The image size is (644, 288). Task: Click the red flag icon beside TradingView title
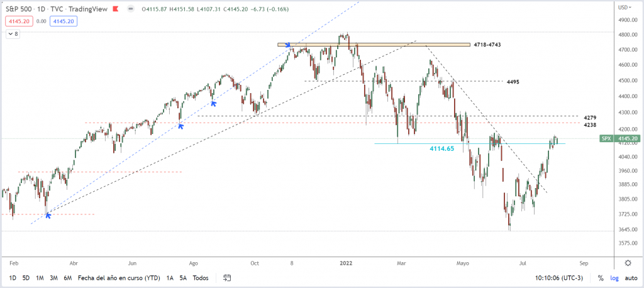[117, 9]
